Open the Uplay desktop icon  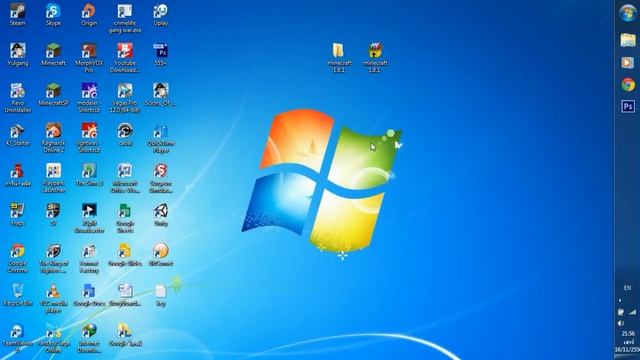click(161, 14)
